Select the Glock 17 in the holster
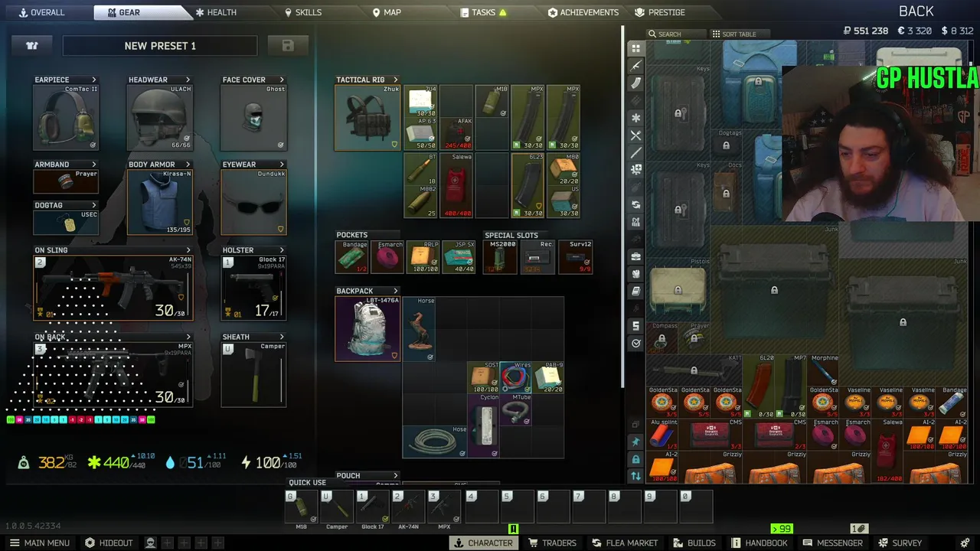This screenshot has width=980, height=551. [253, 289]
